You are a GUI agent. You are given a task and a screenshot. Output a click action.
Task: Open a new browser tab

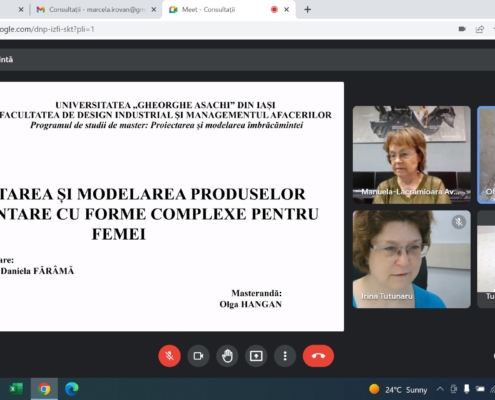308,10
